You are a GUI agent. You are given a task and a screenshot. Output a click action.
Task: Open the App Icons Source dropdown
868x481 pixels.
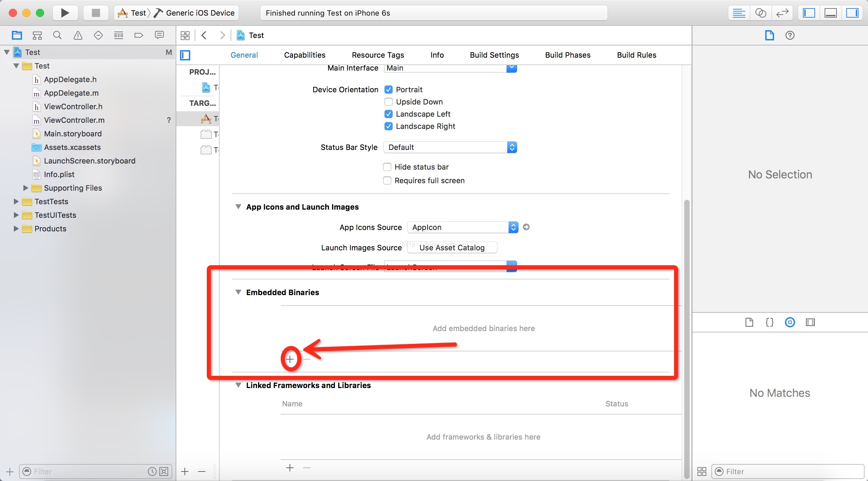(x=463, y=227)
